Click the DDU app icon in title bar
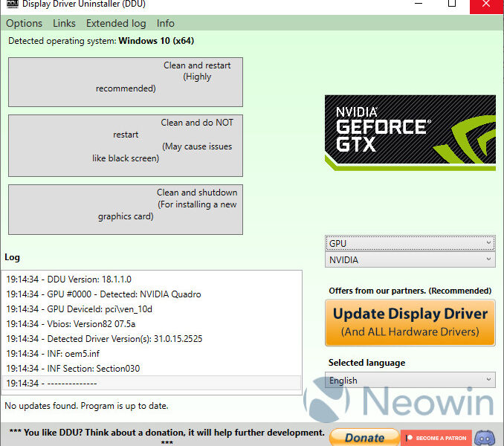Viewport: 504px width, 446px height. 13,4
